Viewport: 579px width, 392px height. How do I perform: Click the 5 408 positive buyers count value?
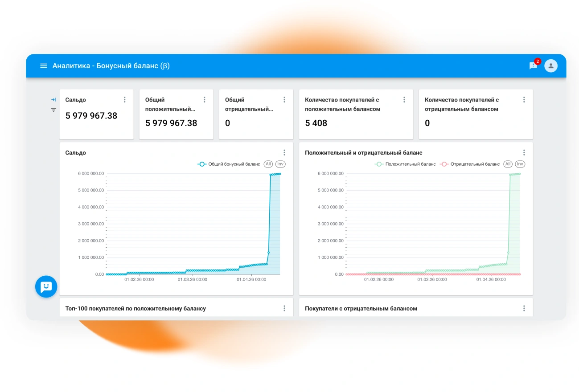[316, 123]
